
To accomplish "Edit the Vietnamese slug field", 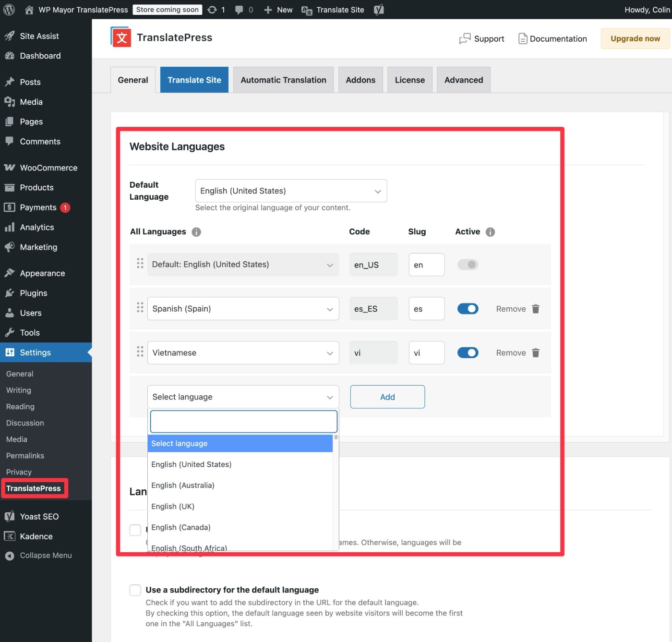I will tap(427, 353).
